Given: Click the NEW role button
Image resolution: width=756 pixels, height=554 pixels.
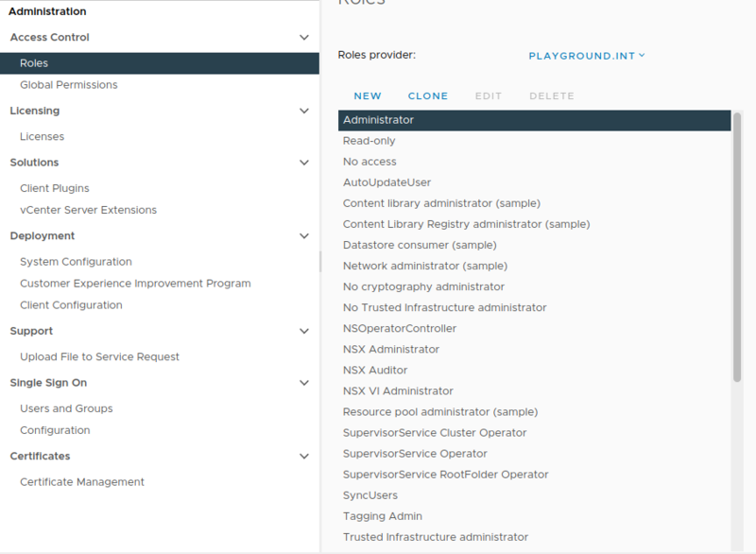Looking at the screenshot, I should pyautogui.click(x=368, y=96).
